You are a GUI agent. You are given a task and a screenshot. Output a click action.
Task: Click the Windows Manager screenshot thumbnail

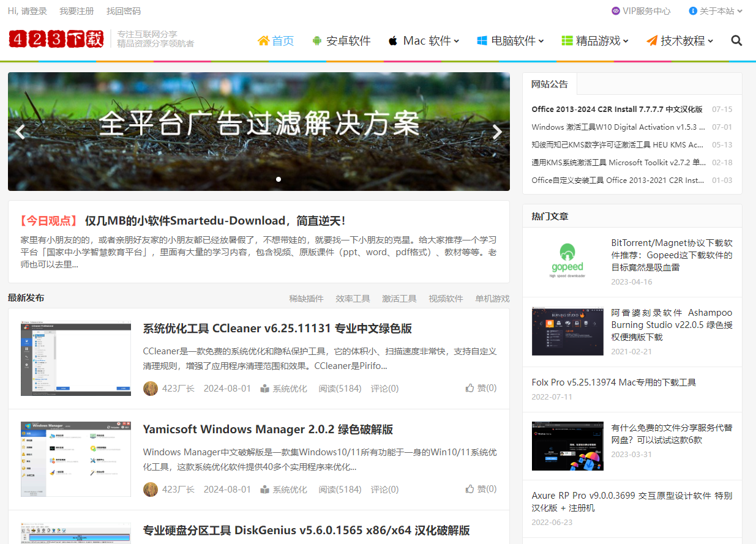coord(76,459)
